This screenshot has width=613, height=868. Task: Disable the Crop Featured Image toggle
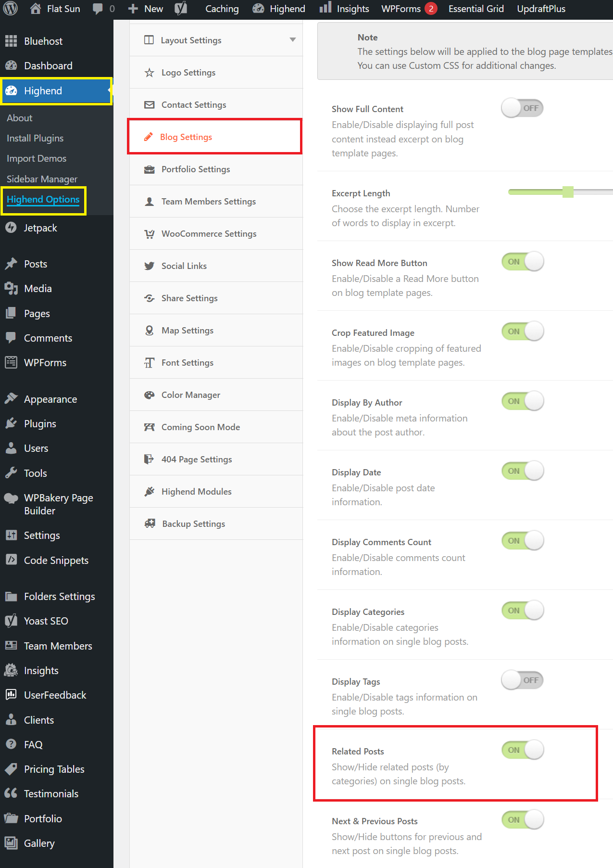point(522,332)
